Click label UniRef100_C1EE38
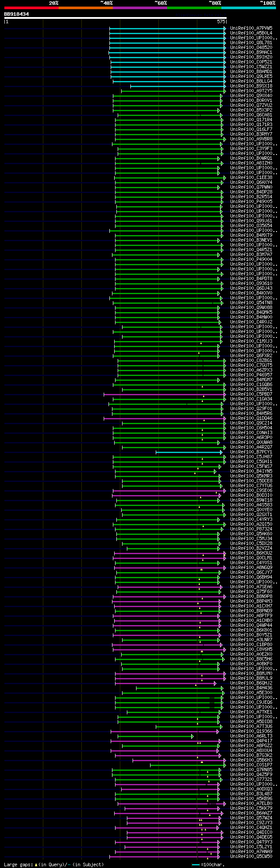 click(x=251, y=177)
